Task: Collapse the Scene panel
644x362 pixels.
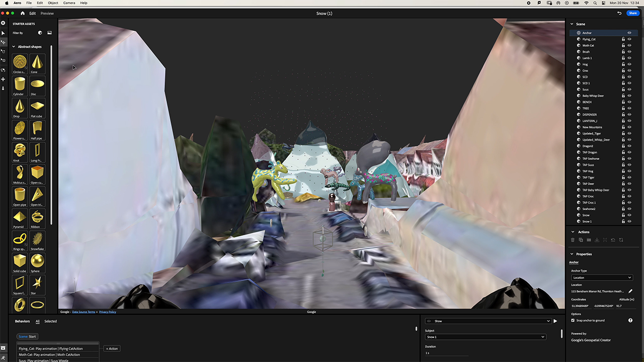Action: coord(572,24)
